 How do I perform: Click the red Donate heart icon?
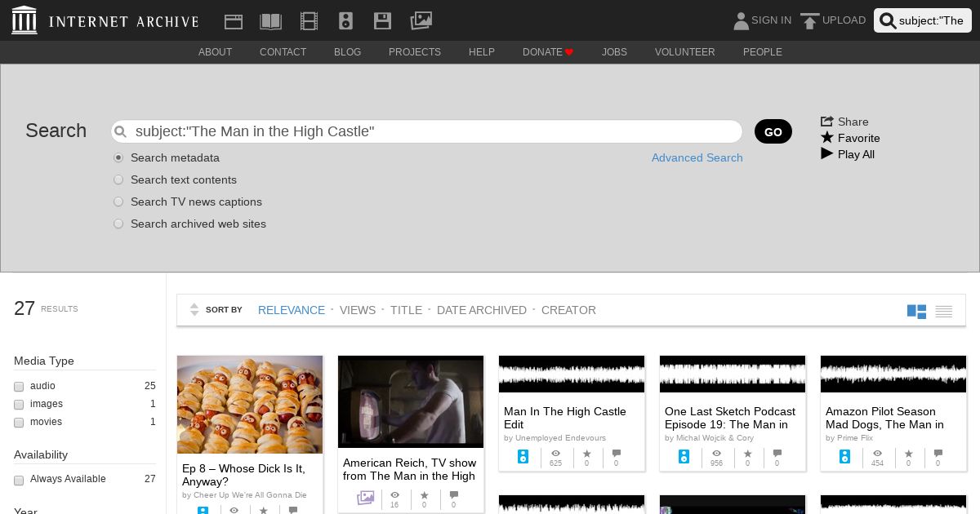pos(569,52)
